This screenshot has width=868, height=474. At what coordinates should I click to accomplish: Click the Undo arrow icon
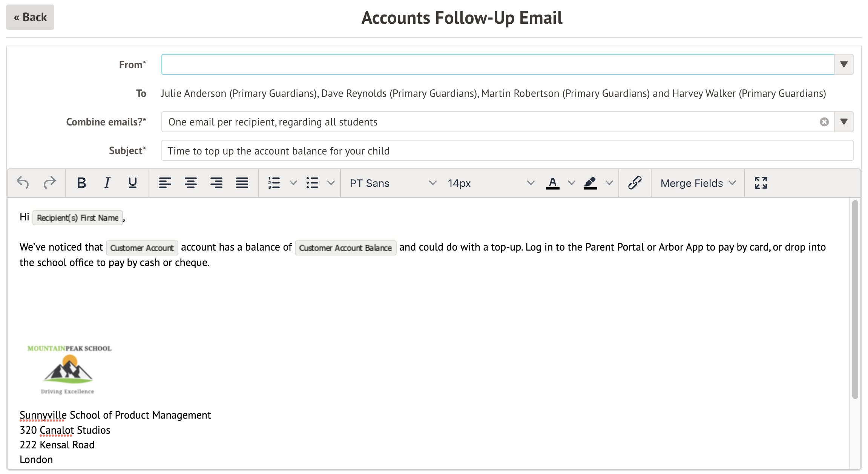23,183
